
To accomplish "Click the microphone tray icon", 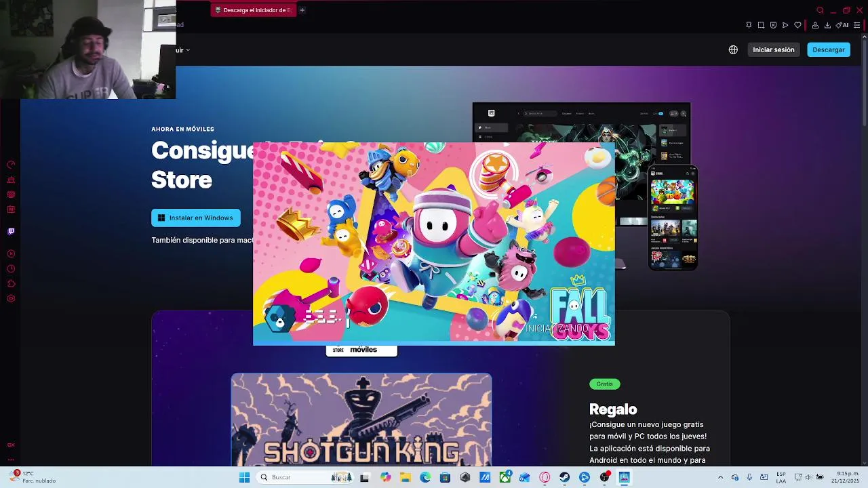I will pos(749,477).
